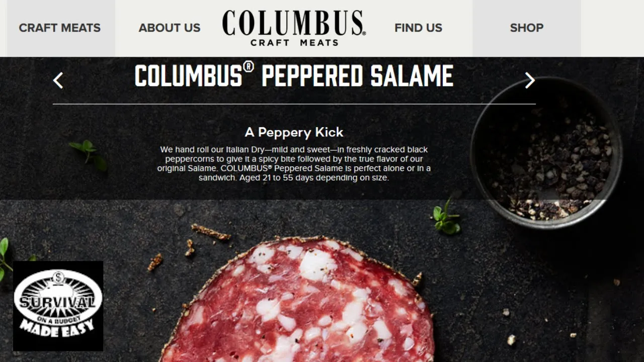Click the product description paragraph
Screen dimensions: 644x362
click(294, 163)
